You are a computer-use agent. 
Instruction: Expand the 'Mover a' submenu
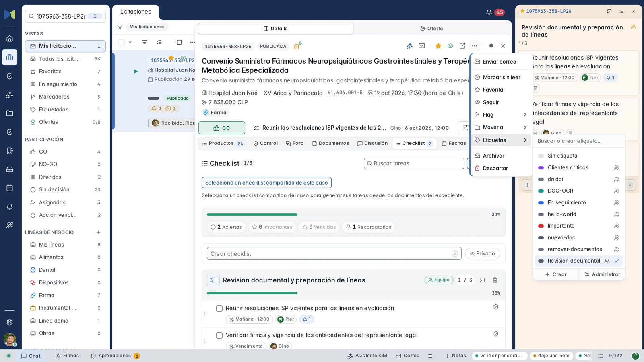501,127
